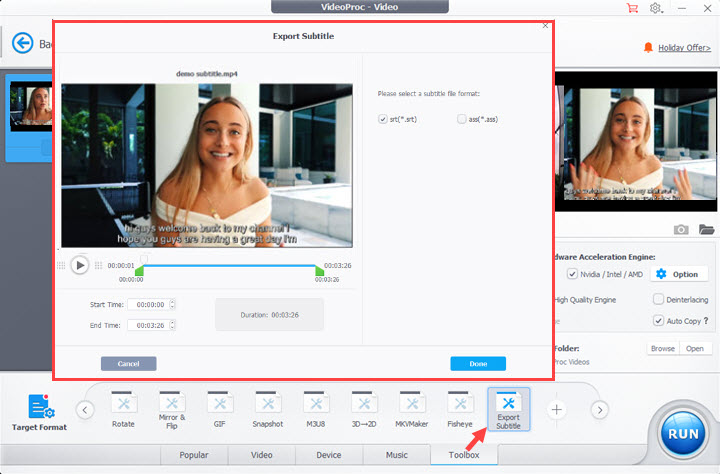
Task: Select the MKVMaker tool
Action: pos(411,410)
